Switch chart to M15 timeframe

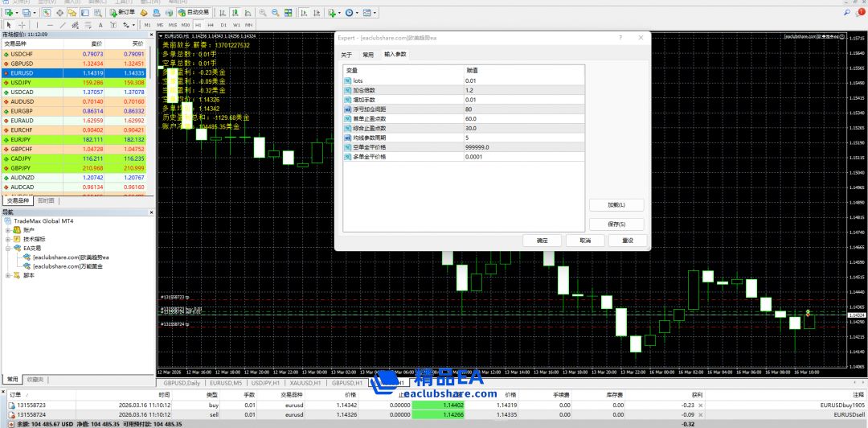coord(173,25)
